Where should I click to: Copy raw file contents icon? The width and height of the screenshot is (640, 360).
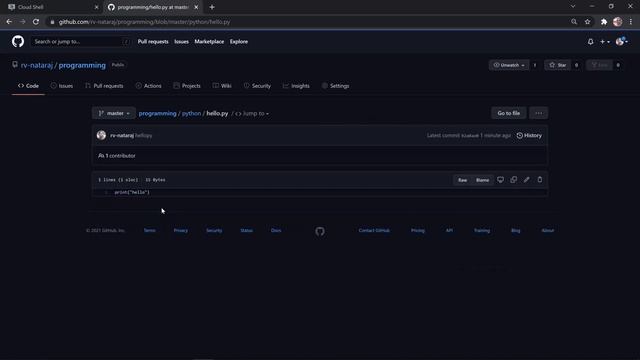click(x=513, y=180)
